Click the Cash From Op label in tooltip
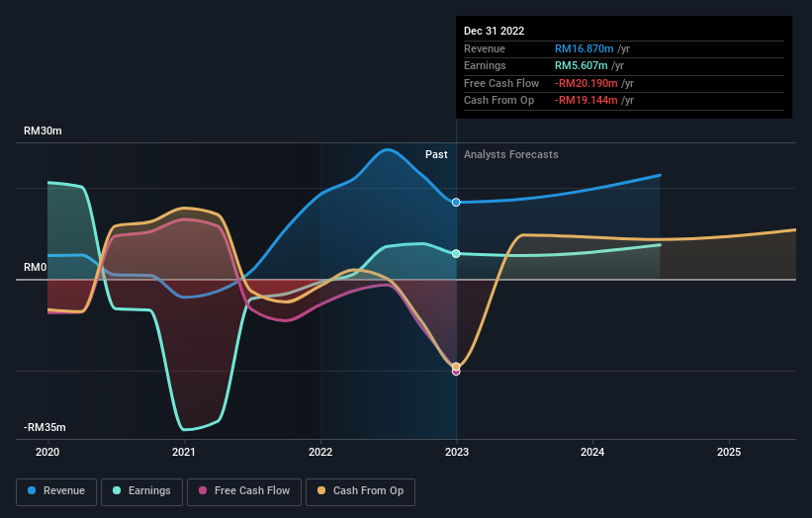Screen dimensions: 812x518 [498, 101]
